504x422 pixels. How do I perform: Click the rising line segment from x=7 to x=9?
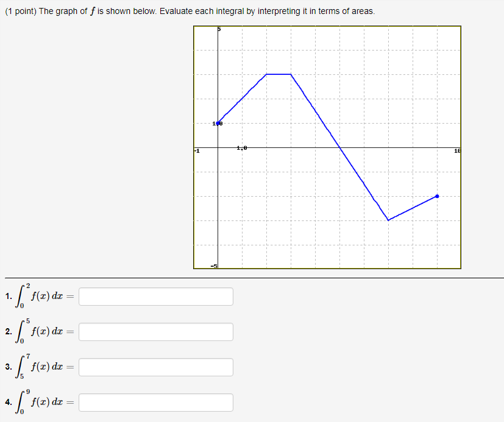(413, 208)
